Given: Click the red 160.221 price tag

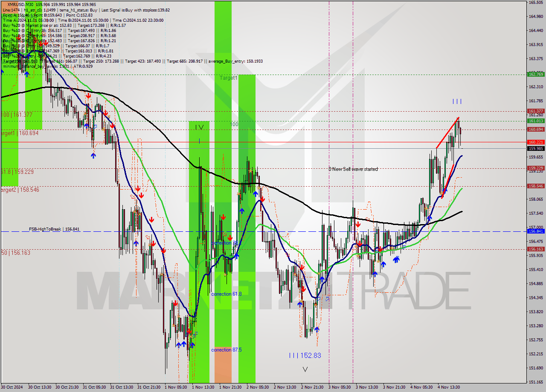Looking at the screenshot, I should 536,142.
